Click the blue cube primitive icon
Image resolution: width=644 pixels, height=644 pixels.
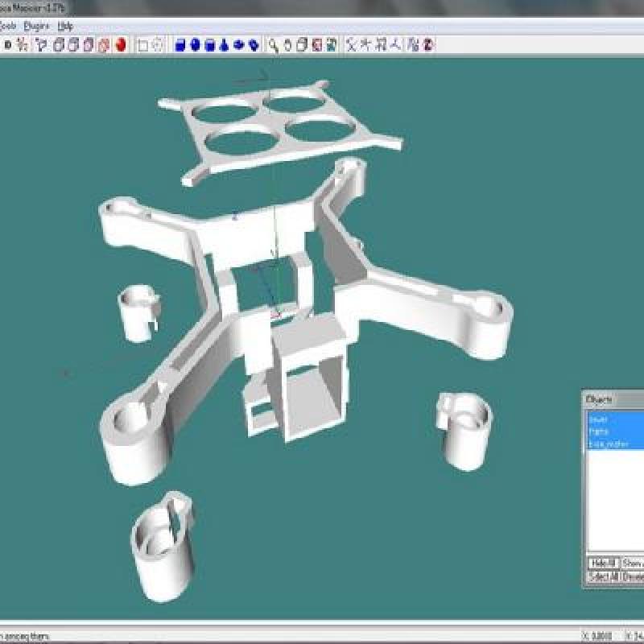pyautogui.click(x=180, y=45)
